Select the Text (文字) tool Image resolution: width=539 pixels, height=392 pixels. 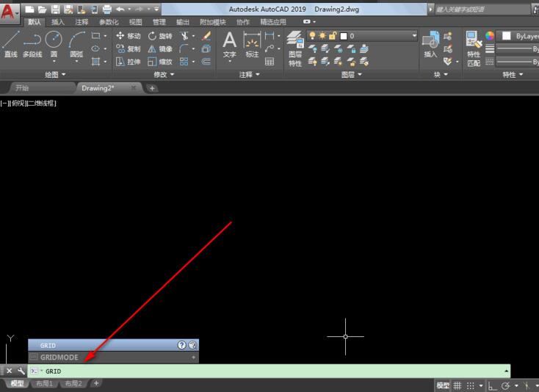(x=230, y=45)
